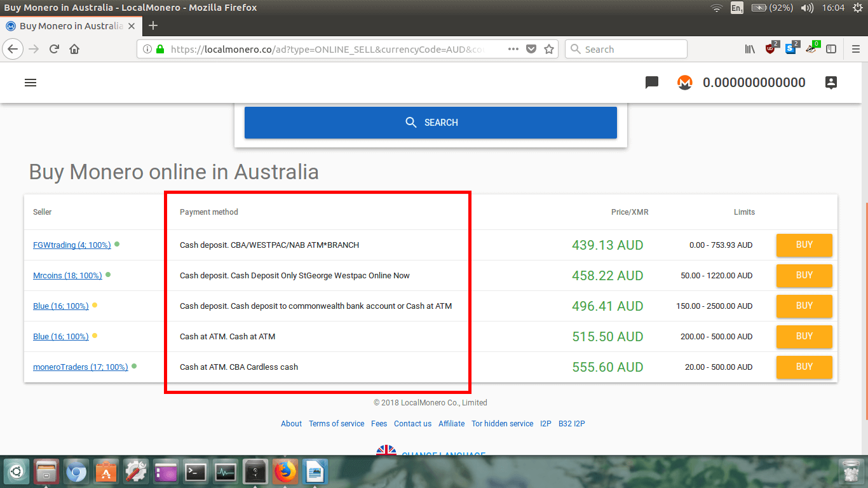Select the Buy Monero in Australia tab

[70, 26]
